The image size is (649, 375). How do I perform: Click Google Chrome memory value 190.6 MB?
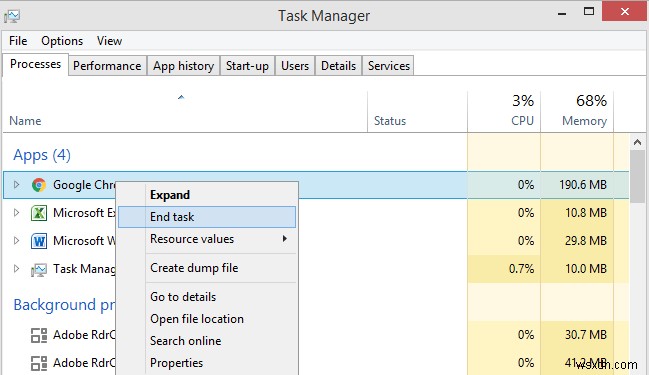583,185
